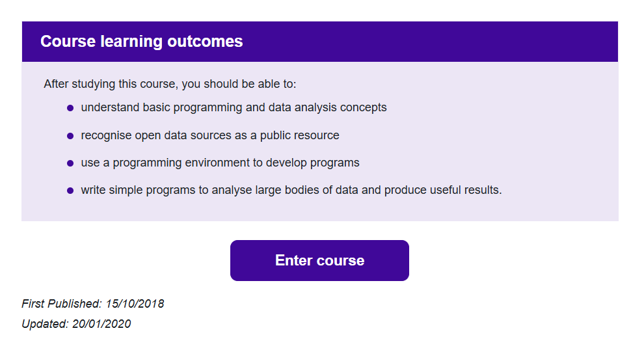Screen dimensions: 644x350
Task: Click the bullet dot beside recognise open data
Action: [70, 136]
